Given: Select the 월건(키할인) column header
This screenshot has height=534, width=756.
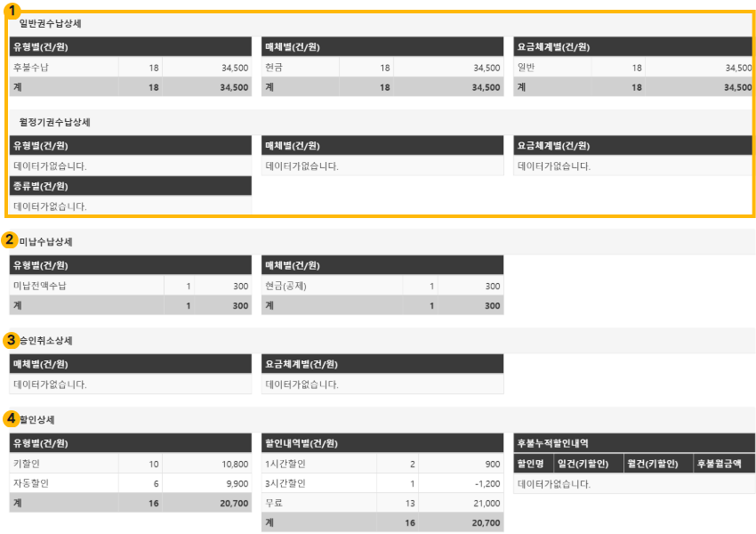Looking at the screenshot, I should [658, 464].
